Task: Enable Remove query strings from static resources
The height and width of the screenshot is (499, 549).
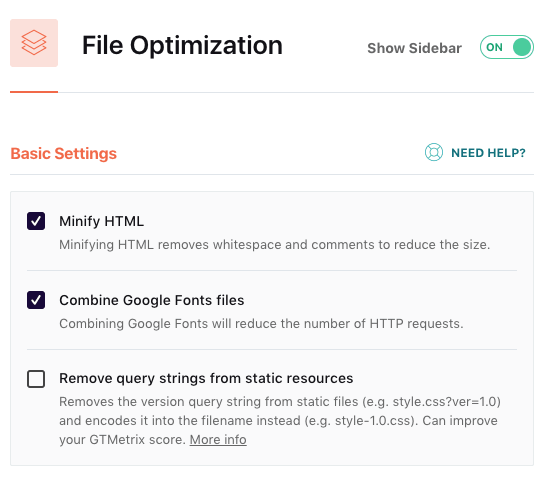Action: pos(36,379)
